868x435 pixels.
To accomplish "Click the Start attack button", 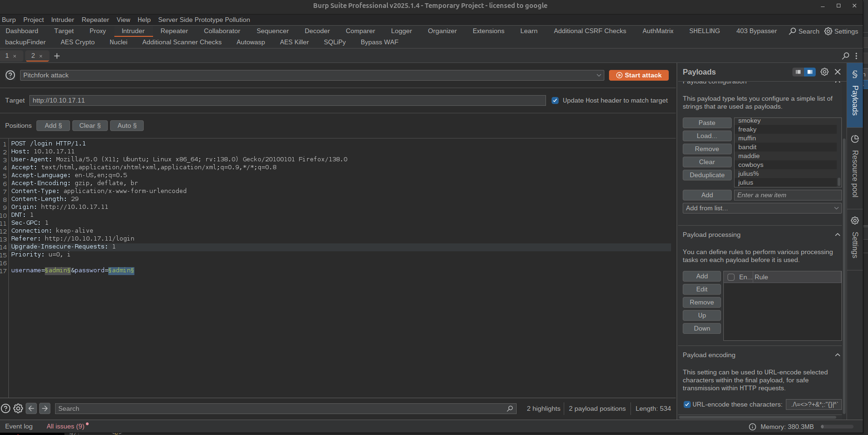I will tap(639, 75).
